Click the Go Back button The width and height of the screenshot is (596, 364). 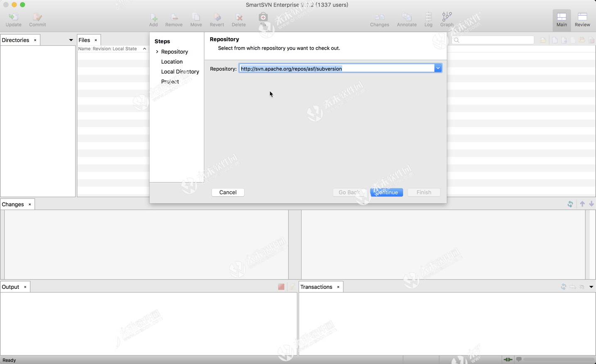click(349, 193)
